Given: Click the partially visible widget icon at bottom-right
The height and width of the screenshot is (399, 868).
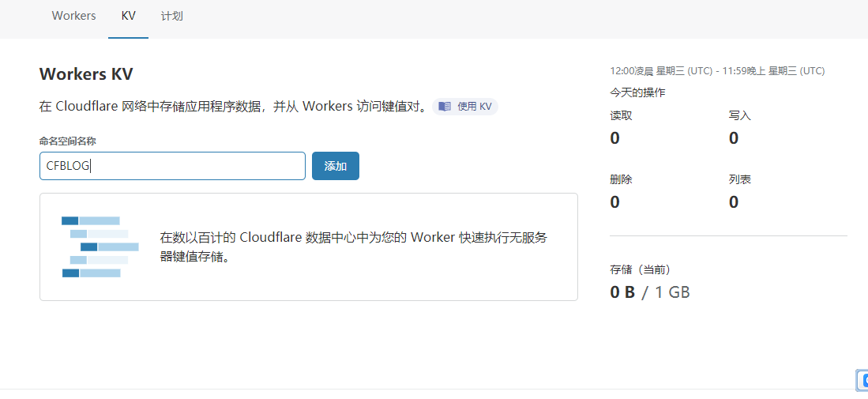Looking at the screenshot, I should tap(862, 379).
